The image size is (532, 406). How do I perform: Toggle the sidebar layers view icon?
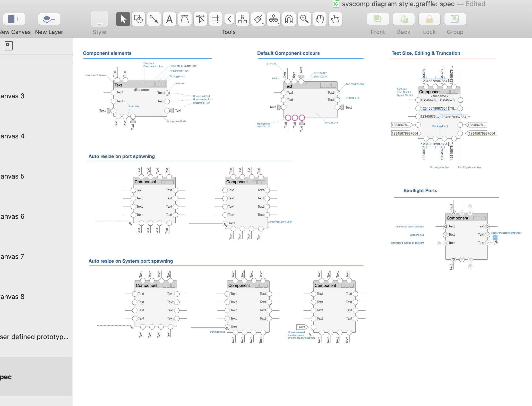pos(9,46)
